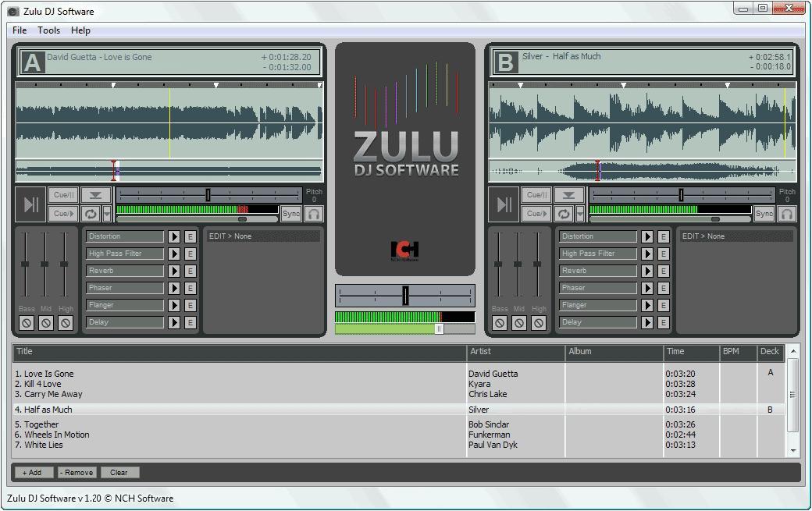Add a track with the +Add button

coord(34,472)
